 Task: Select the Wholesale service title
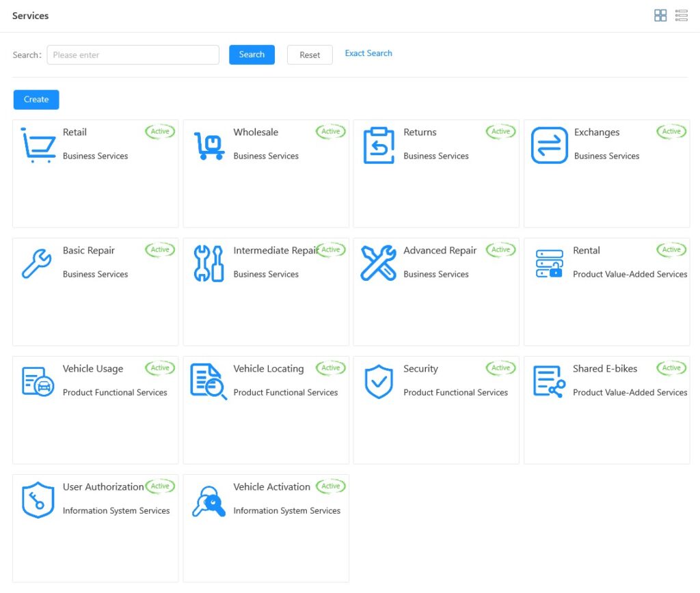tap(256, 132)
